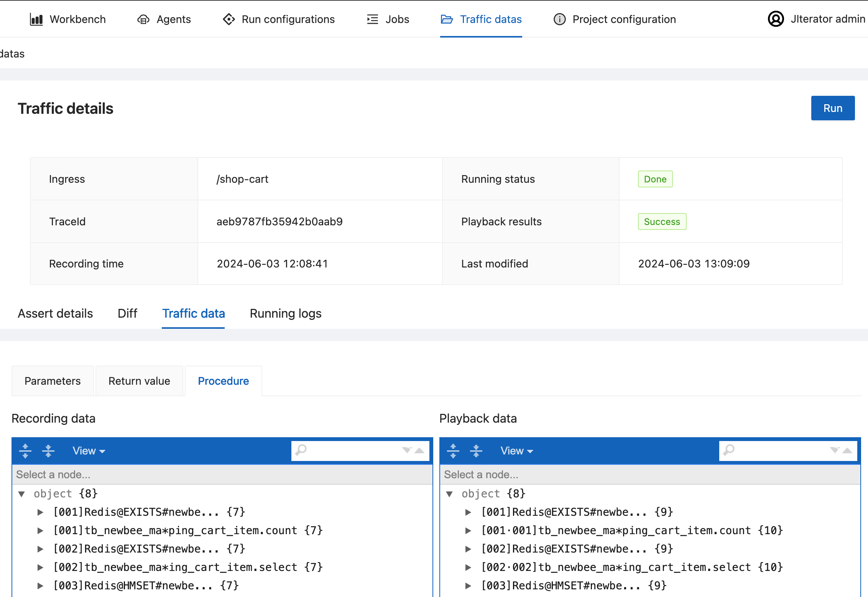Click the Playback data search magnifier icon
The width and height of the screenshot is (868, 597).
click(729, 450)
